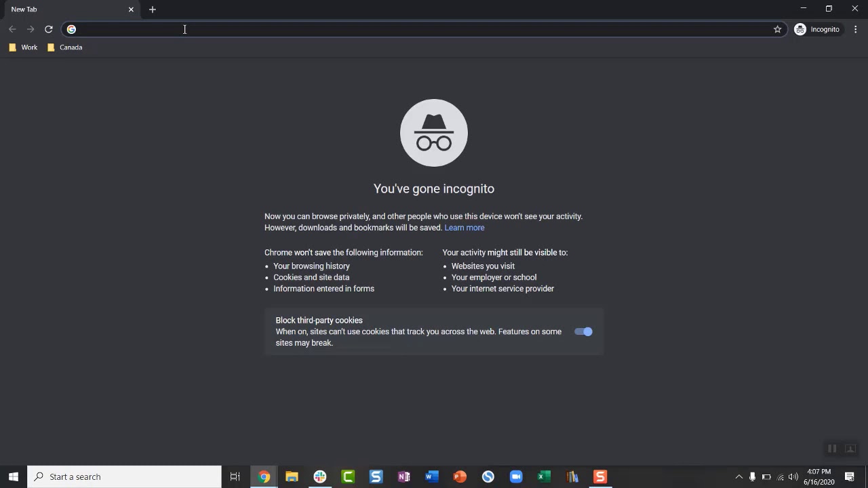Open the Canada bookmarks folder
868x488 pixels.
(x=65, y=47)
